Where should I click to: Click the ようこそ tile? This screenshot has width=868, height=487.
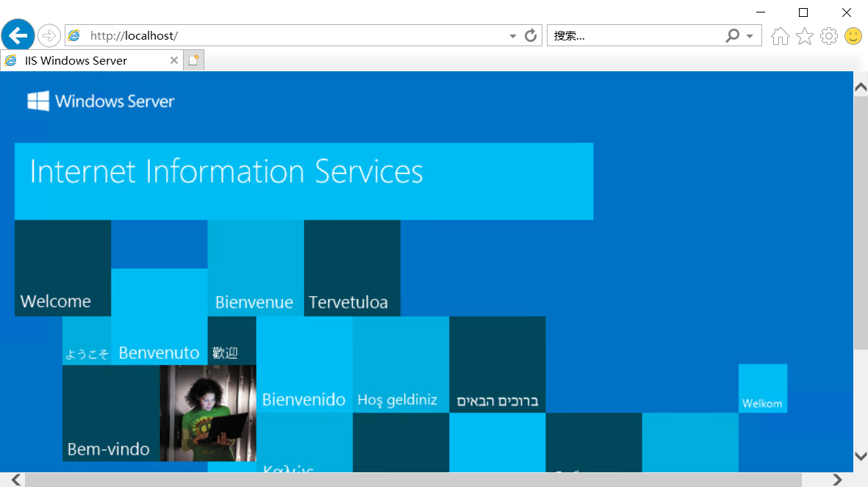click(87, 341)
